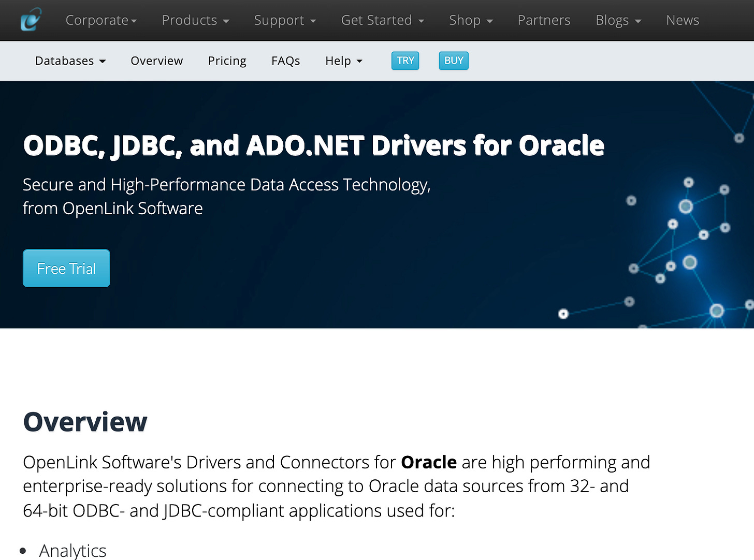Go to the Partners page
754x560 pixels.
click(x=544, y=20)
